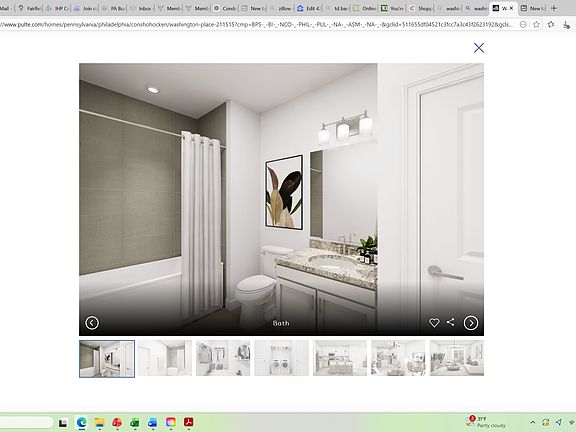This screenshot has width=576, height=432.
Task: Open Task View from the taskbar
Action: tap(63, 423)
